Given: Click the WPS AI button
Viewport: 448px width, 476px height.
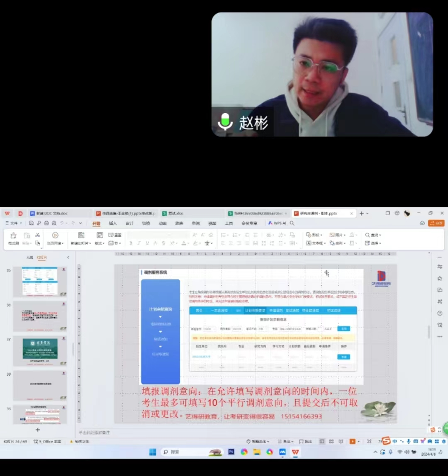Looking at the screenshot, I should pos(277,223).
